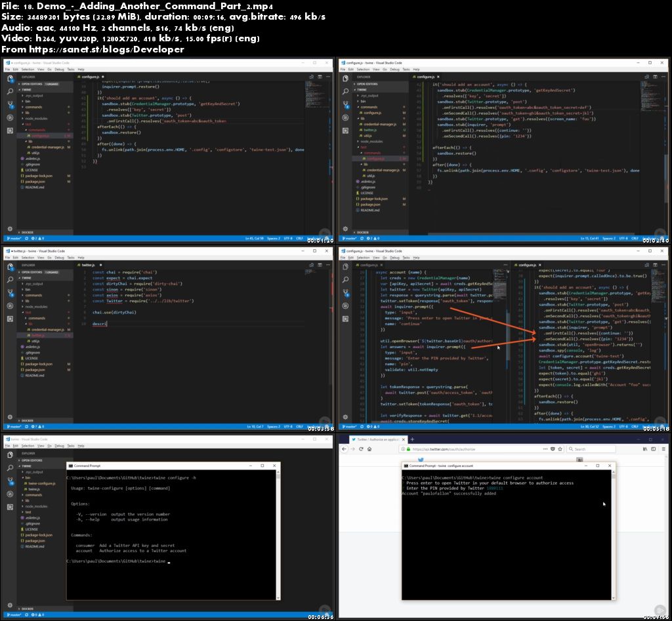Click UTF-8 encoding in 00:03:58 status bar
This screenshot has width=672, height=621.
pyautogui.click(x=288, y=426)
